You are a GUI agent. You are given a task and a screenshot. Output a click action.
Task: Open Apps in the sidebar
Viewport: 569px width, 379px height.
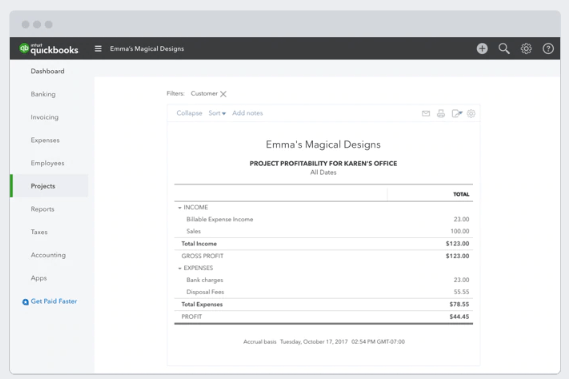(39, 278)
